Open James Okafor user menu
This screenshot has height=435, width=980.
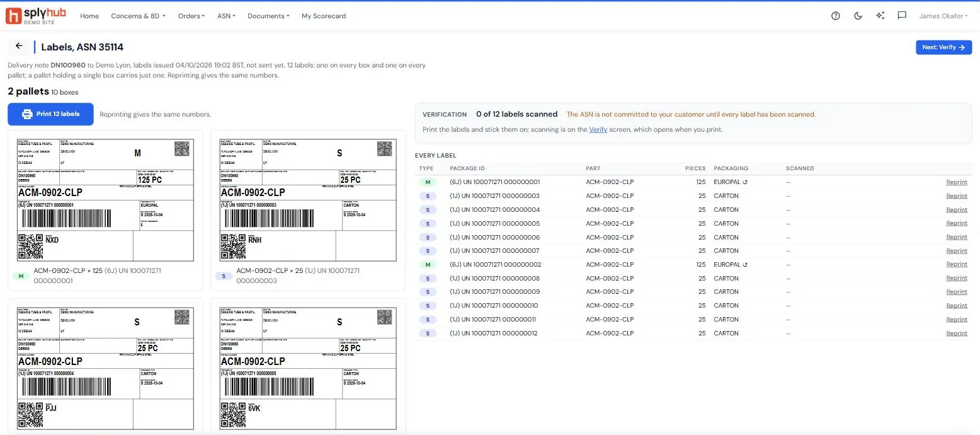[x=943, y=16]
